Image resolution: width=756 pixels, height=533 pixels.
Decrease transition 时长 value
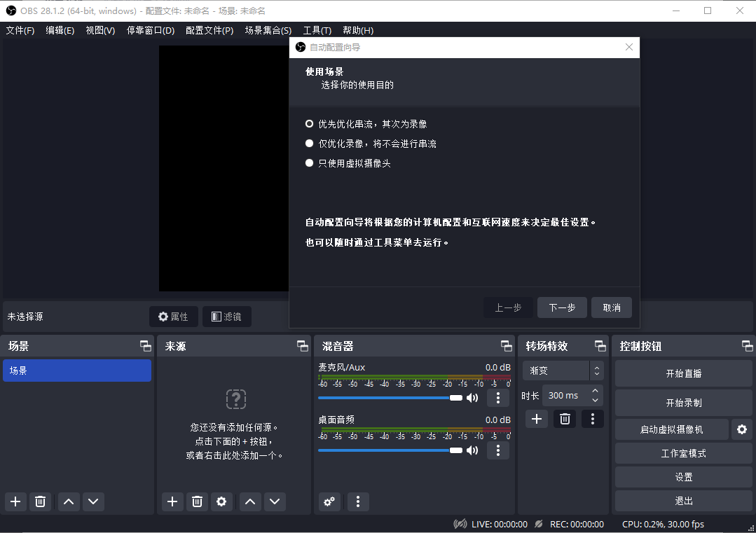tap(596, 400)
